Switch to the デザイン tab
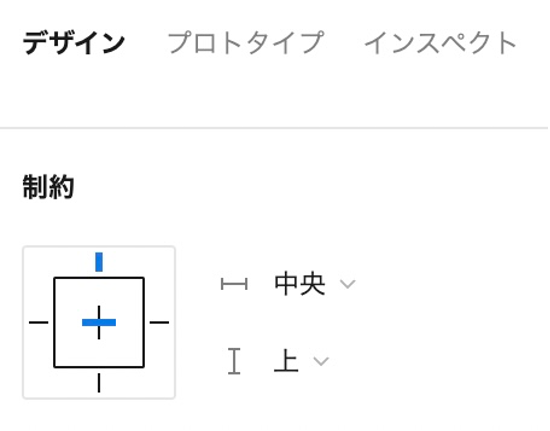The width and height of the screenshot is (550, 431). pyautogui.click(x=74, y=43)
